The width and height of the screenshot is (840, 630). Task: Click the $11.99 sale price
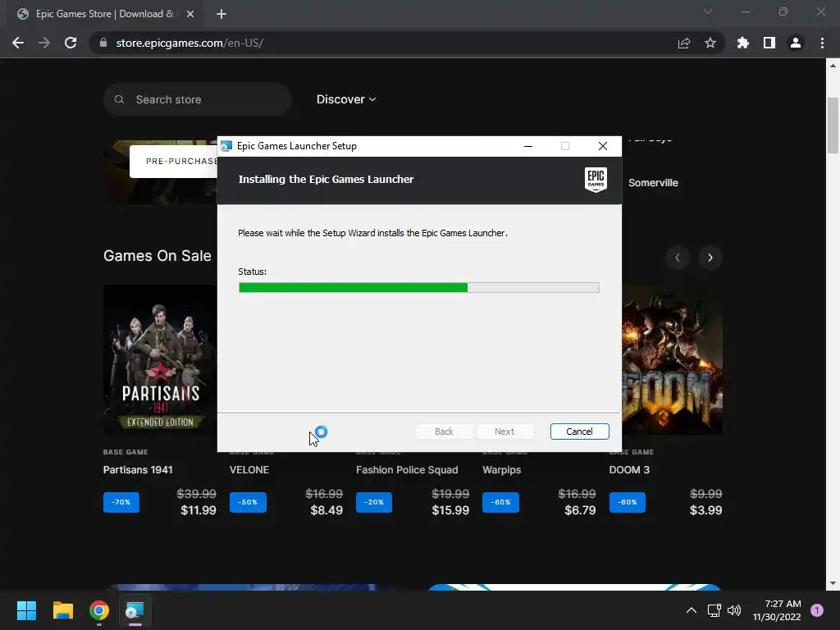pyautogui.click(x=199, y=510)
